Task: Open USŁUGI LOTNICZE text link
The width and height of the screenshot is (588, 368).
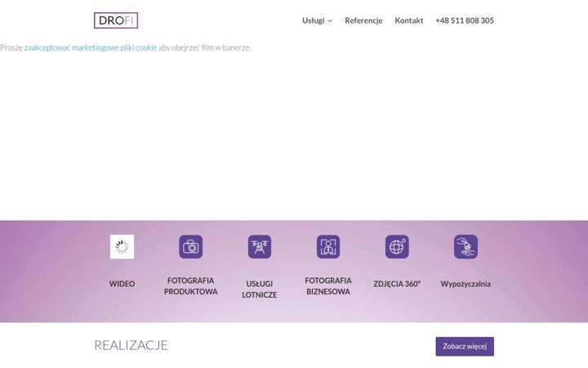Action: (260, 289)
